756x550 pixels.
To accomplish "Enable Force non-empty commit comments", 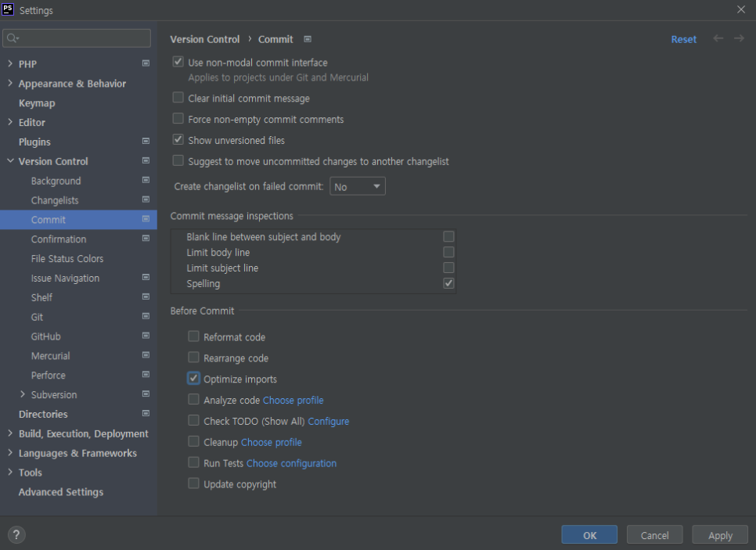I will [178, 119].
